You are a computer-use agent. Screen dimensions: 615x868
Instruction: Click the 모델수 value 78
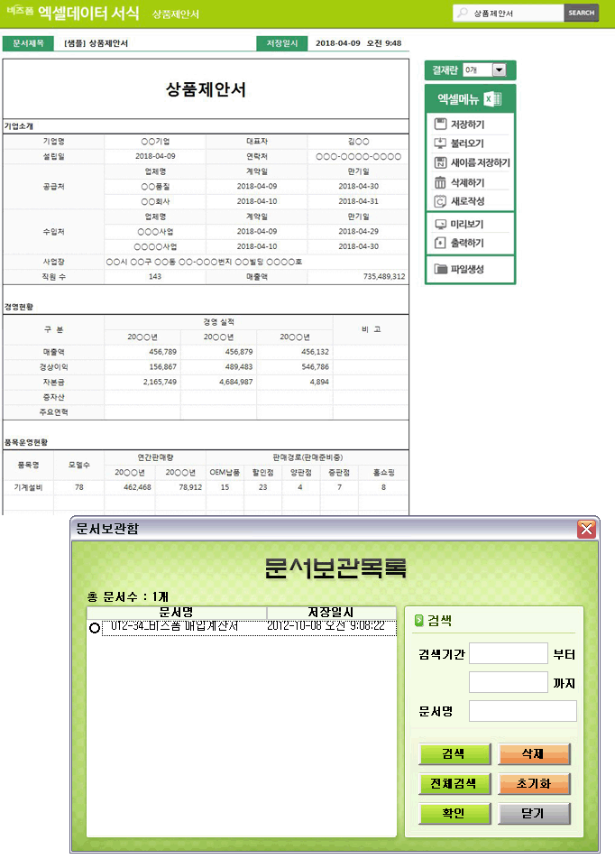79,487
